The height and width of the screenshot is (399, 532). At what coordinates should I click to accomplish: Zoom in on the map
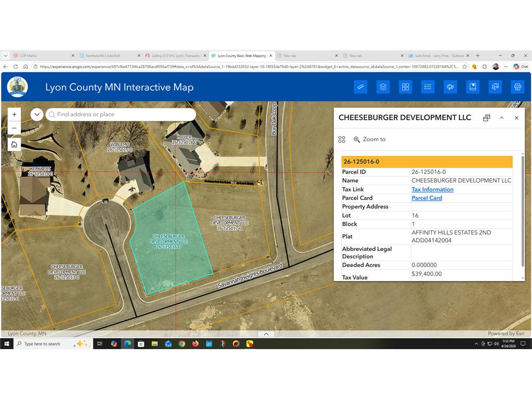click(14, 115)
